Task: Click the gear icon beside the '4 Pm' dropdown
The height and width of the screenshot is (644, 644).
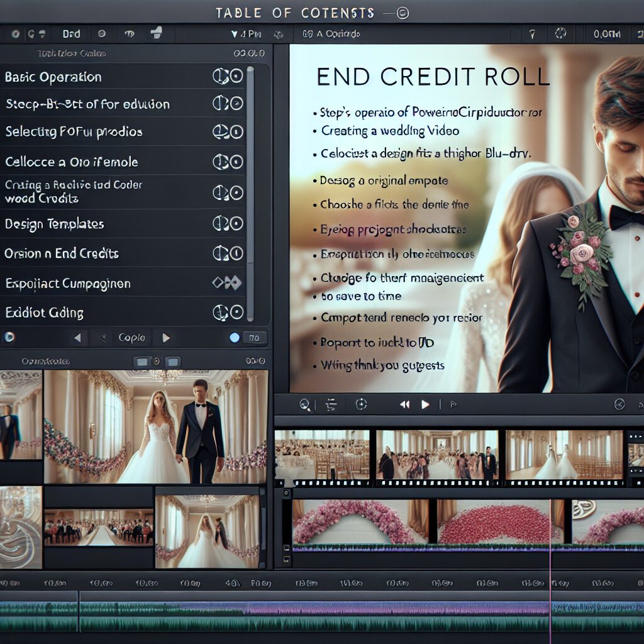Action: [x=279, y=35]
